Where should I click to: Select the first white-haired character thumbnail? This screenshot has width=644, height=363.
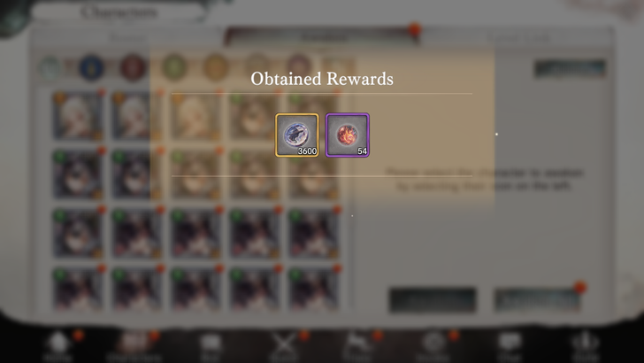click(x=78, y=116)
